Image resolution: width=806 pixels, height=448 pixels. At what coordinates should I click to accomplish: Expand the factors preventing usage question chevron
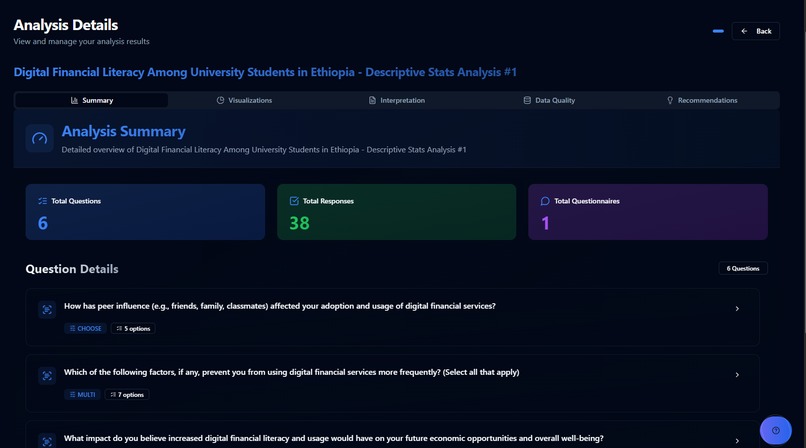(x=737, y=375)
